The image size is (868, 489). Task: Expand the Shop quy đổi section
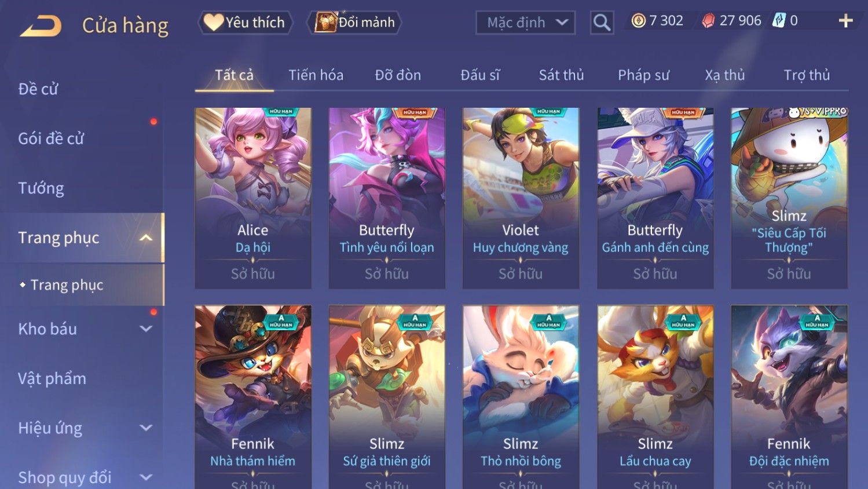pyautogui.click(x=146, y=477)
